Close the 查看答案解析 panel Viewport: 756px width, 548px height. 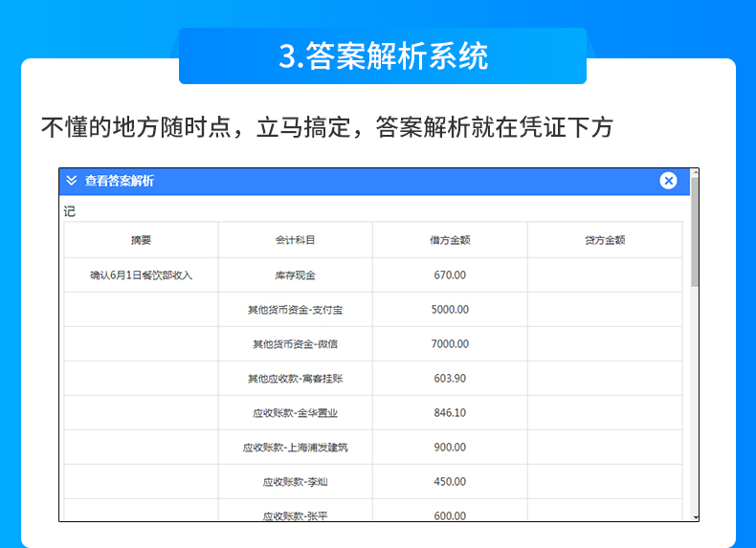pyautogui.click(x=668, y=181)
